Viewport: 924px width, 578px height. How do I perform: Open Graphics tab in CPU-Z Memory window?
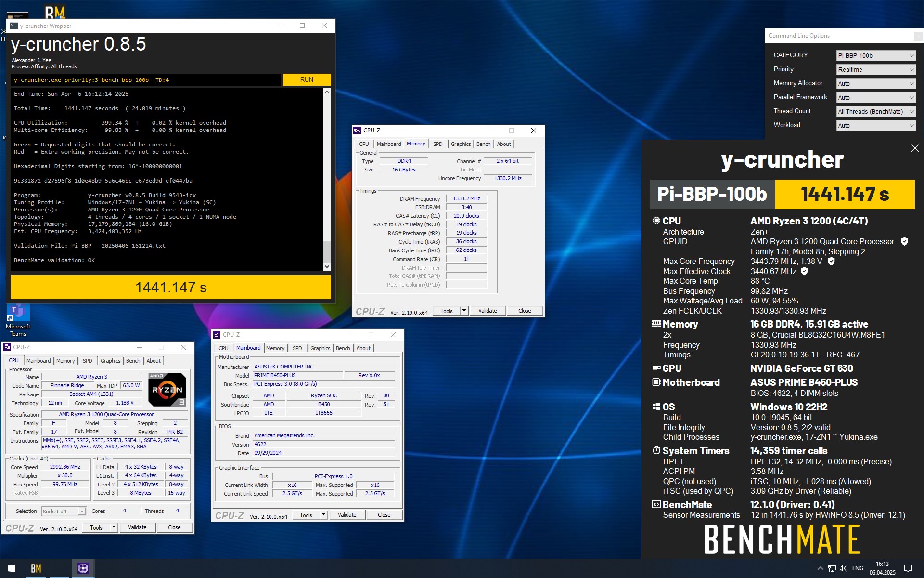click(461, 144)
